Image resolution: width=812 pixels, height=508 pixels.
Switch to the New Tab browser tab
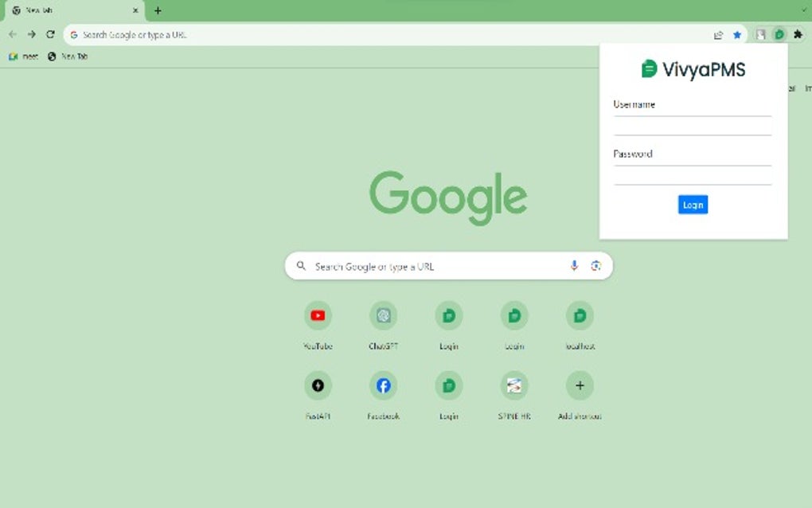[72, 10]
